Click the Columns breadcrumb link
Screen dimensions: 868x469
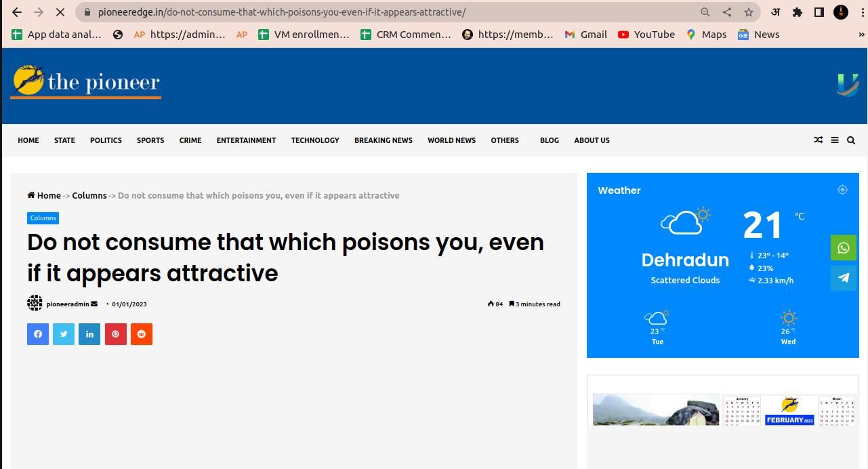coord(89,195)
